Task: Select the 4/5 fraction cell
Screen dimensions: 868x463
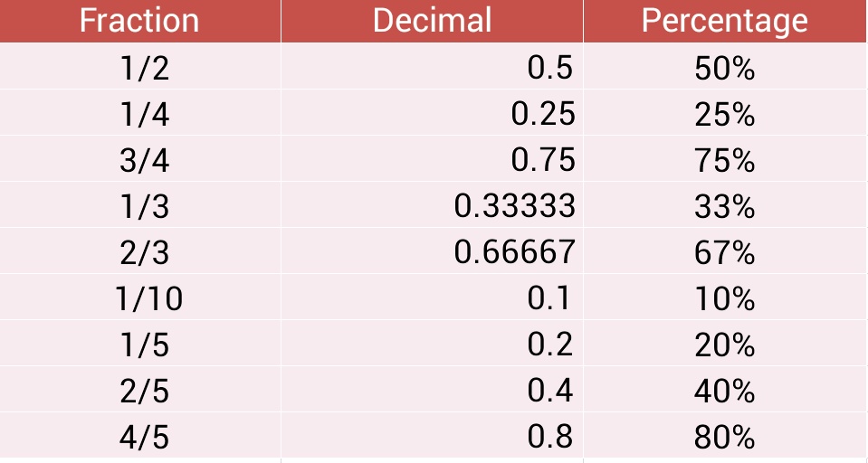Action: tap(140, 435)
